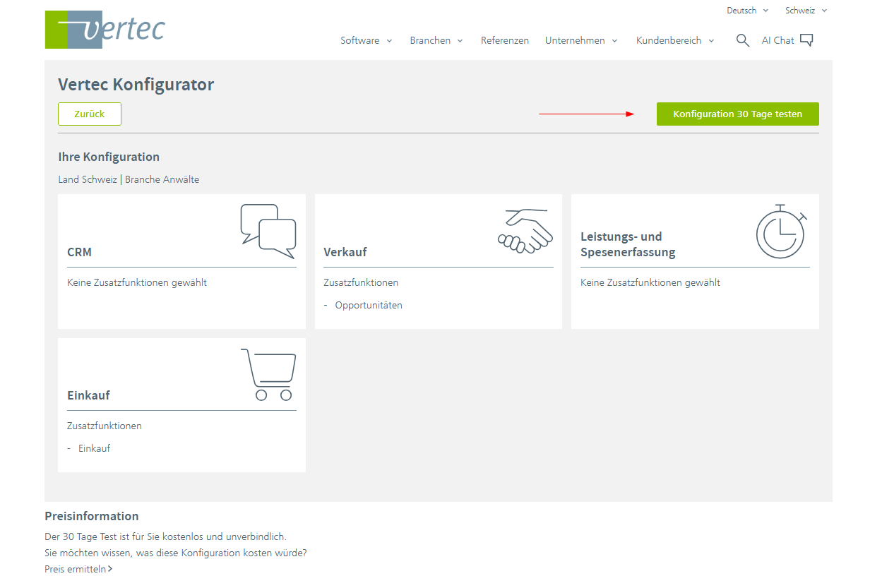Click the text Sie möchten wissen, was diese Konfiguration kosten würde

[x=176, y=553]
